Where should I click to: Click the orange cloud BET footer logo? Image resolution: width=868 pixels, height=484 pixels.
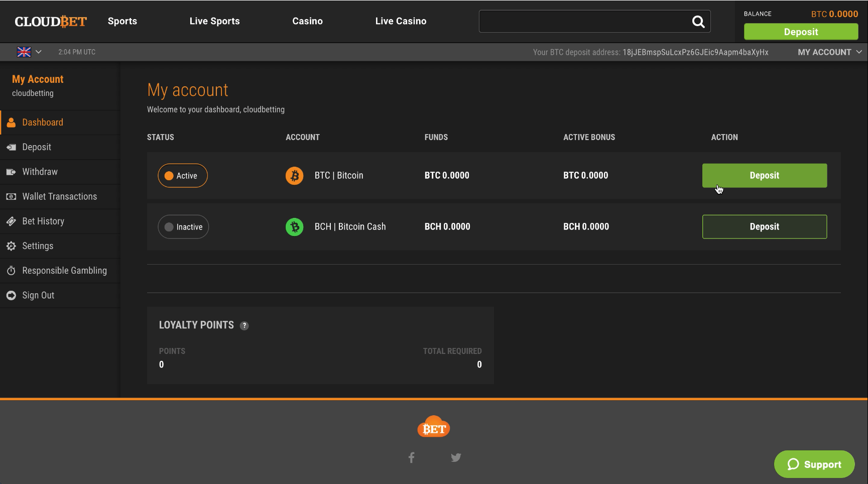tap(434, 427)
